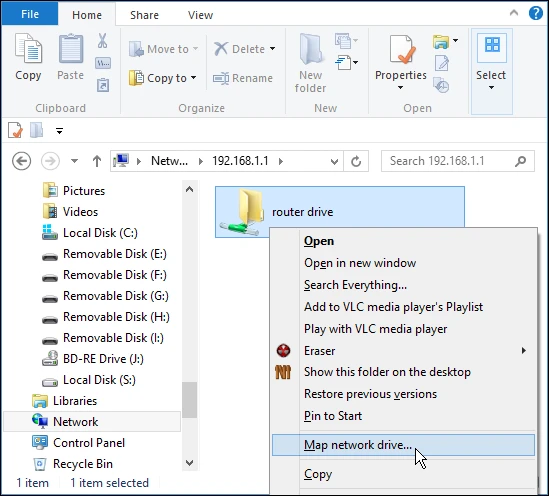Choose bold Open in context menu
This screenshot has height=496, width=549.
click(403, 241)
